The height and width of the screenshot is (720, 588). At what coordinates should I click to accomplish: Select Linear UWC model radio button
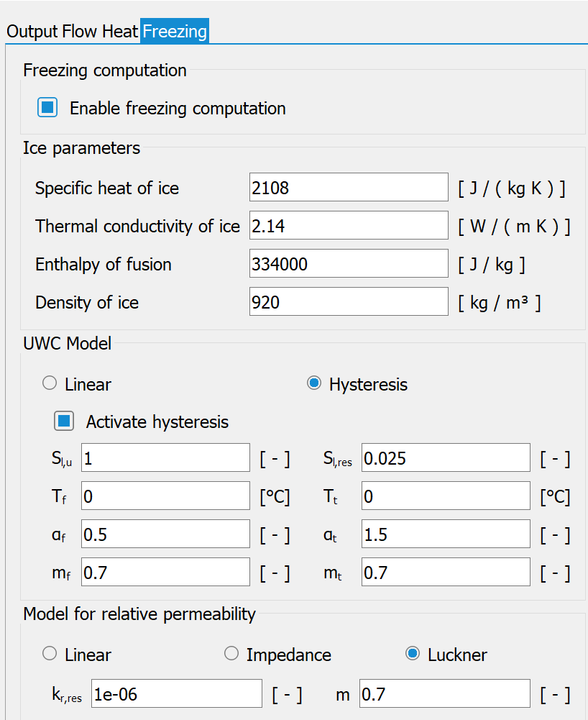(50, 383)
